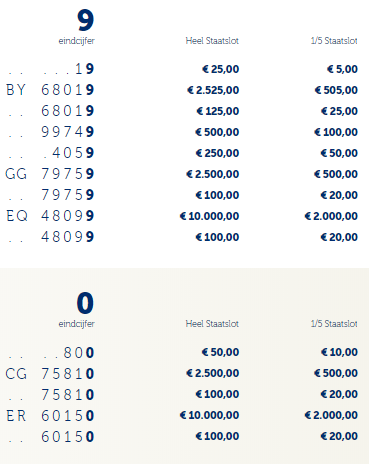Select lot number ER 60150
371x464 pixels.
click(x=50, y=416)
